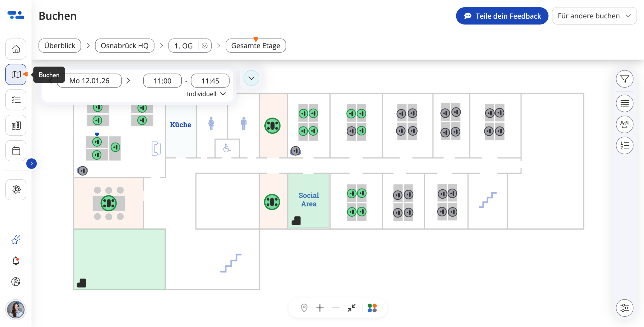This screenshot has height=327, width=644.
Task: Open the task checklist sidebar icon
Action: 16,100
